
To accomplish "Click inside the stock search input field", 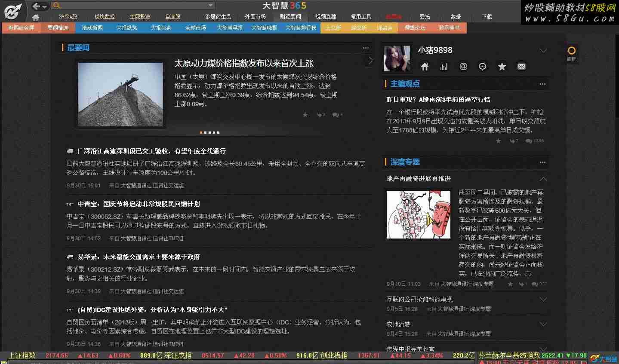I will point(134,6).
